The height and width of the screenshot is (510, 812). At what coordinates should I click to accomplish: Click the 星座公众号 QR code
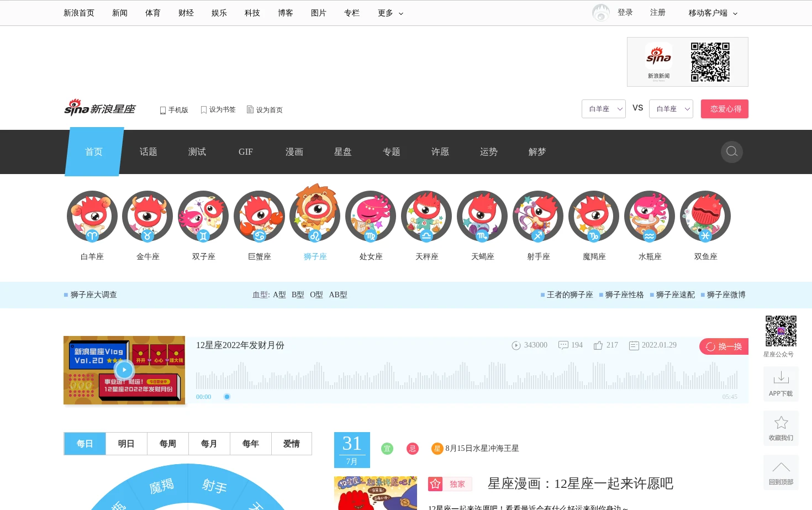tap(781, 331)
